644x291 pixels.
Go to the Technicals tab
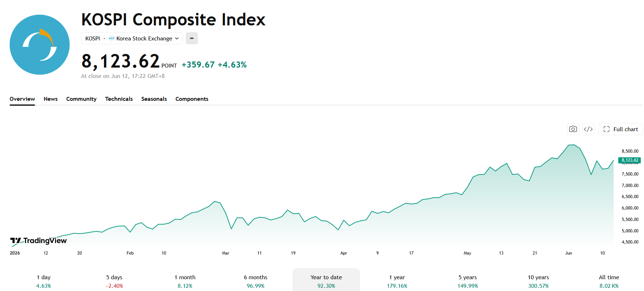119,99
